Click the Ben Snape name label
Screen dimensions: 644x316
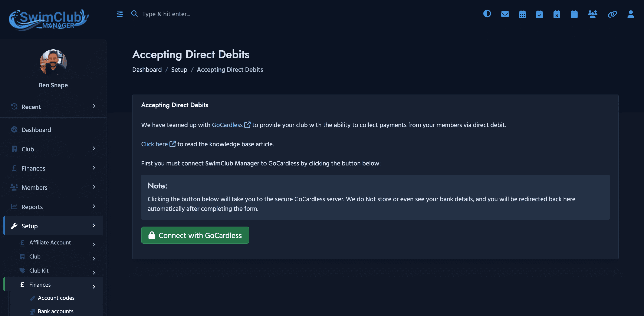53,85
